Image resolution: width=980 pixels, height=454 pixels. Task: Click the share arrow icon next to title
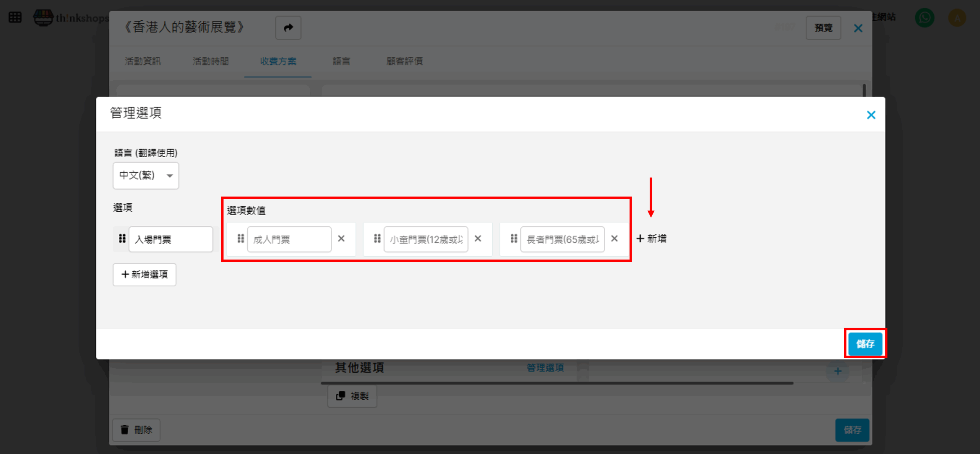(x=288, y=28)
